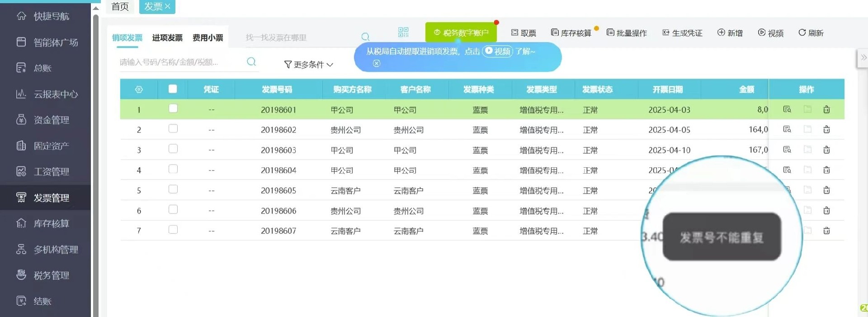Click date cell 2025-04-05
Screen dimensions: 868x317
(x=669, y=130)
